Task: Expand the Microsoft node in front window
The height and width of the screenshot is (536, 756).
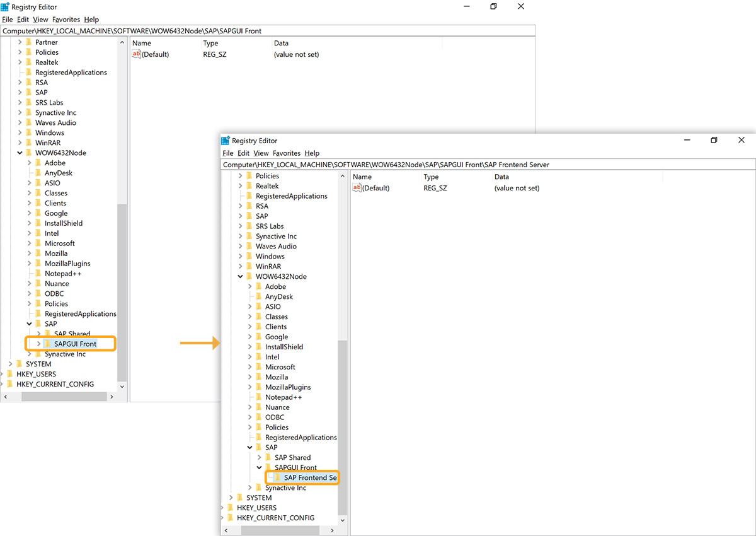Action: click(250, 367)
